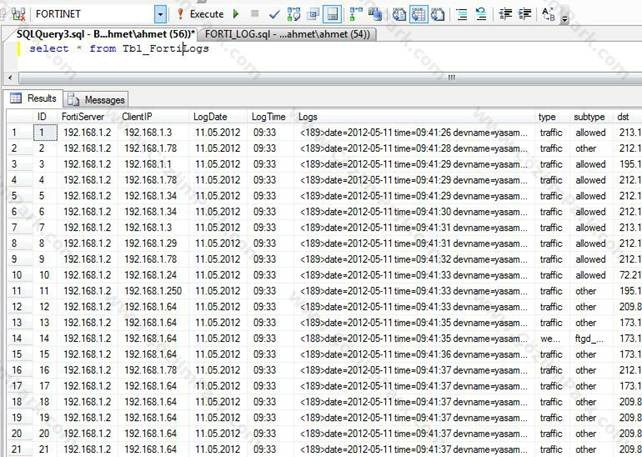The image size is (642, 457).
Task: Switch output to Results to File
Action: (438, 14)
